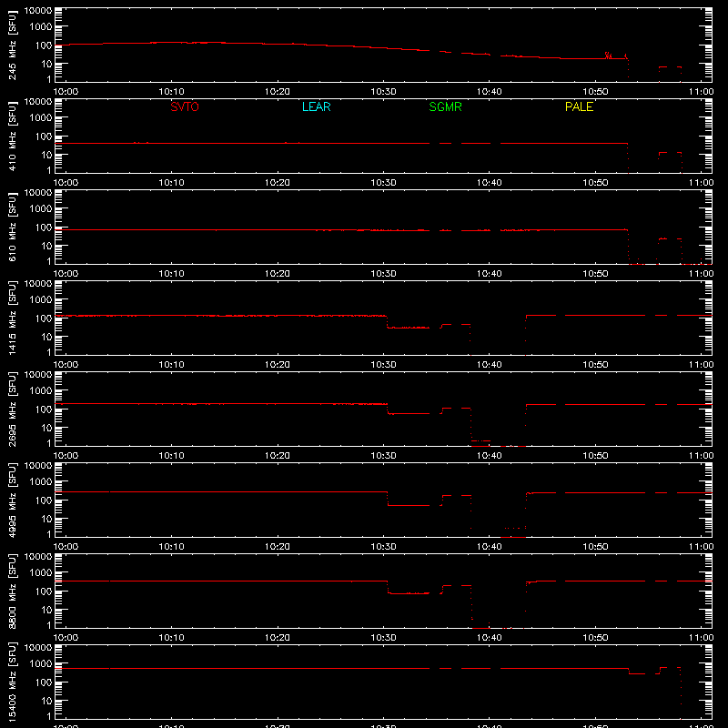
Task: Click 10:50 time label below 410 MHz plot
Action: (595, 183)
